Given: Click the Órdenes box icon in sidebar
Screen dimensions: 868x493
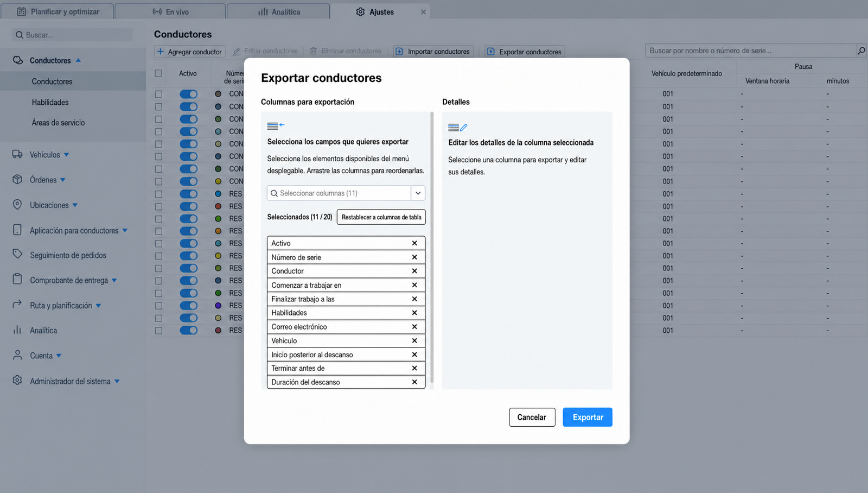Looking at the screenshot, I should tap(17, 179).
